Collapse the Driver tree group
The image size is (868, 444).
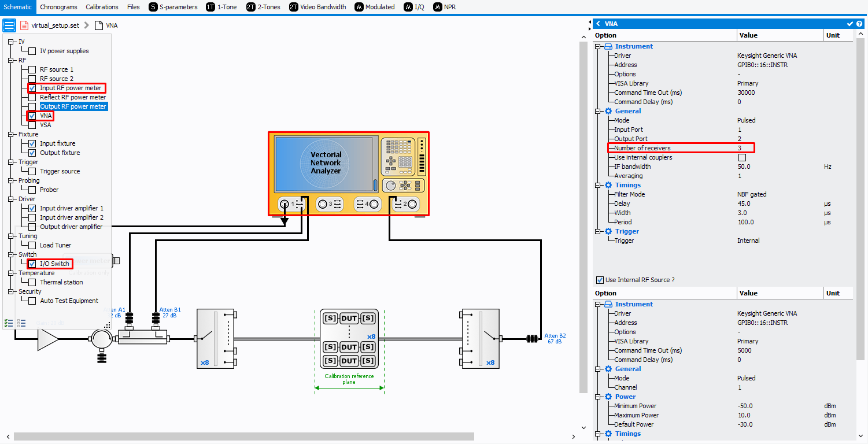[11, 199]
